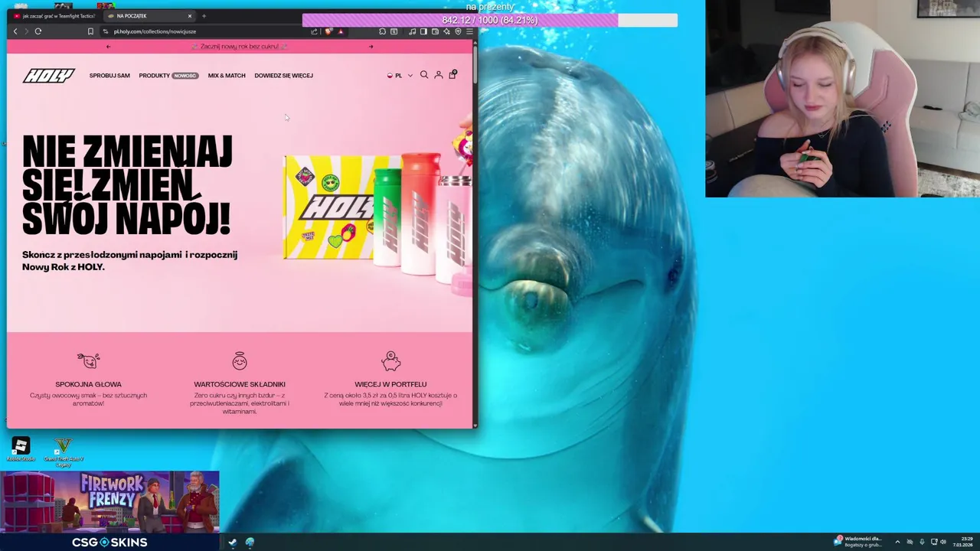Open the Brave Shields lion icon
Viewport: 980px width, 551px height.
click(x=328, y=31)
